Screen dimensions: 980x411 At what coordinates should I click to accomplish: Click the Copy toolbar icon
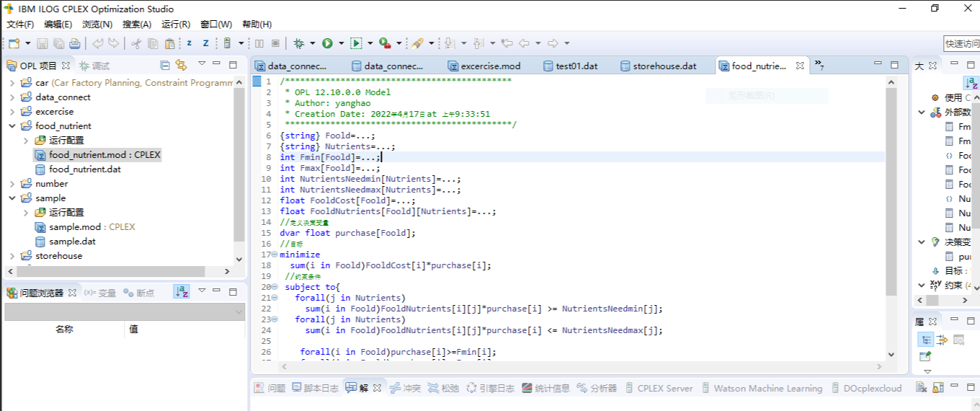[152, 43]
